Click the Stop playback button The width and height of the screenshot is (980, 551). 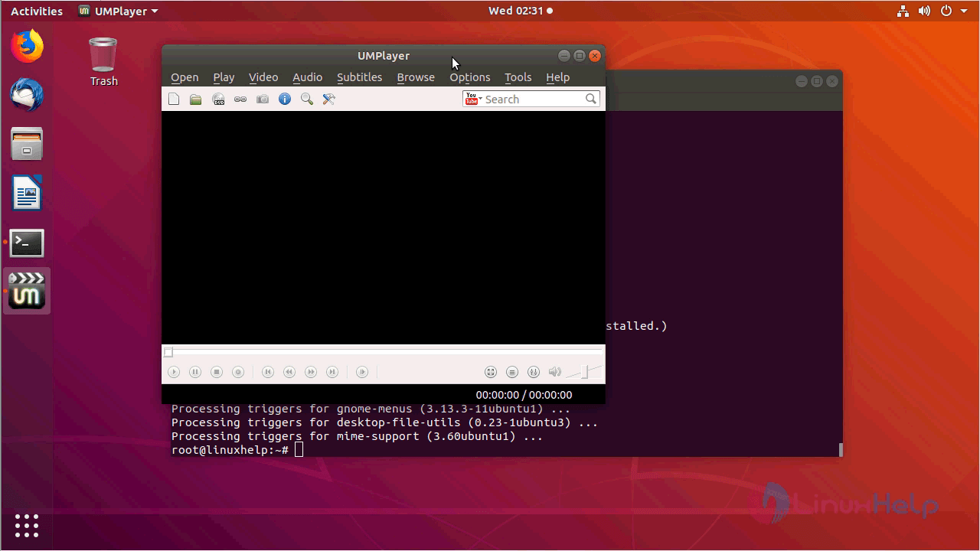217,372
